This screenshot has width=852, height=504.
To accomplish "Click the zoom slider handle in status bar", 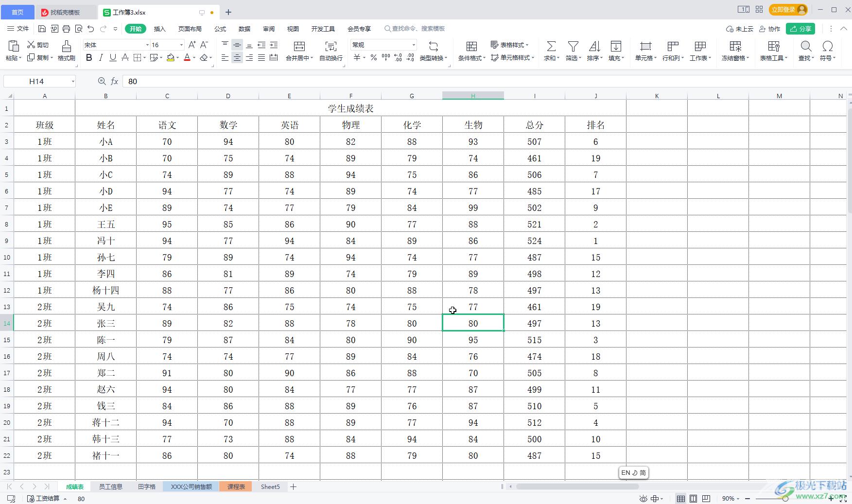I will (x=785, y=499).
